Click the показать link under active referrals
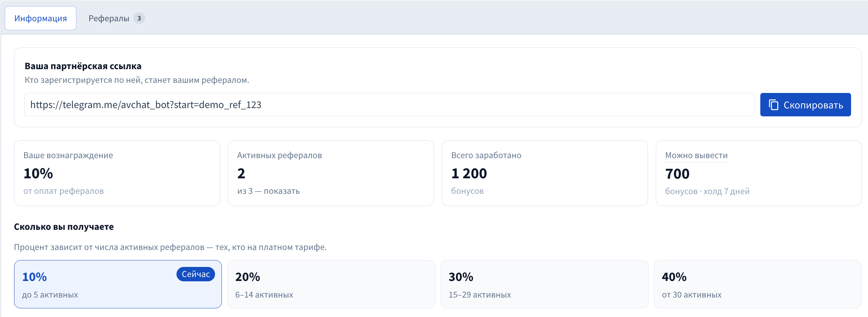Viewport: 868px width, 317px height. pos(282,191)
